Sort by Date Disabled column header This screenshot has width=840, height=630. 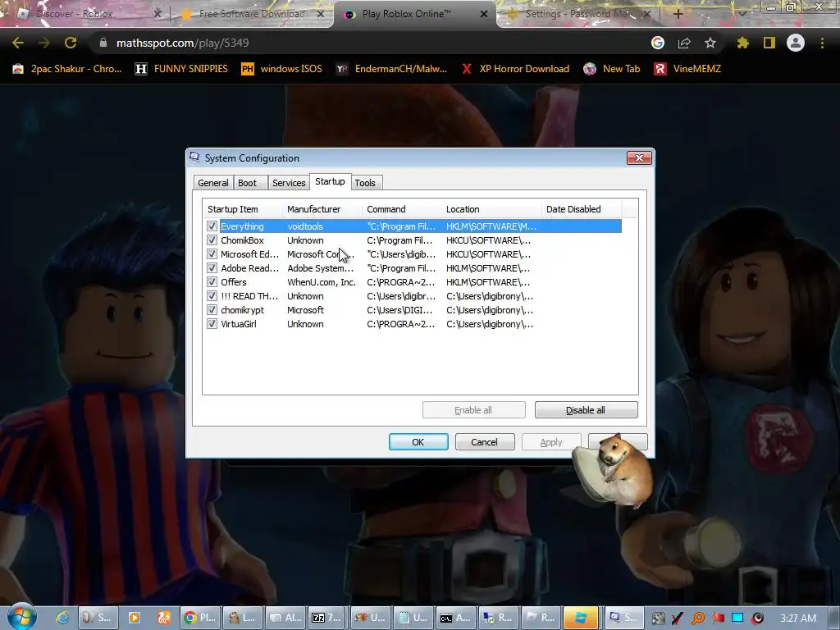coord(582,209)
